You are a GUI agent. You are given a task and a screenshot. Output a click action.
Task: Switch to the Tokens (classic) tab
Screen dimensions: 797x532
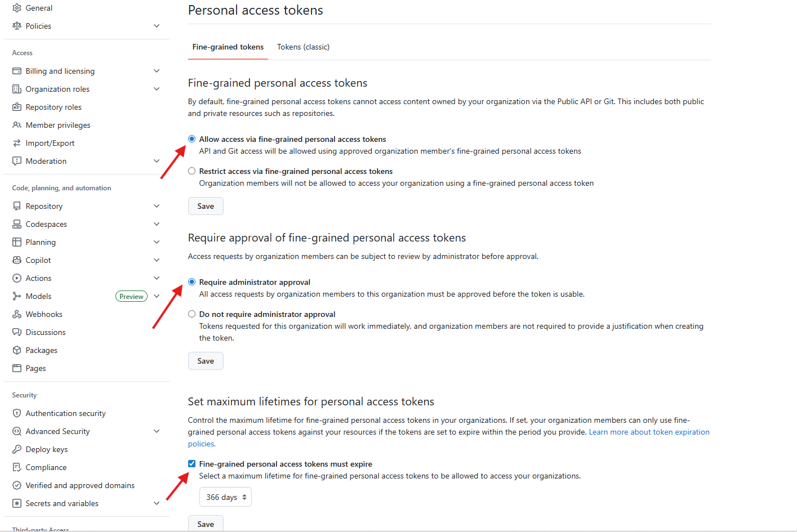pos(303,47)
